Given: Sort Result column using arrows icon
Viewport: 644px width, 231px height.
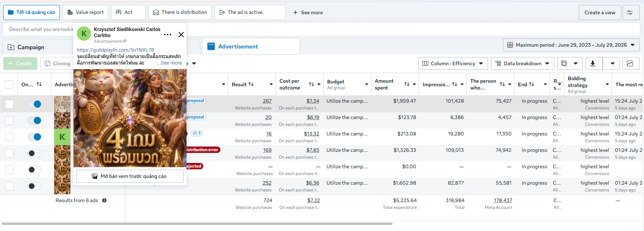Looking at the screenshot, I should click(x=251, y=84).
